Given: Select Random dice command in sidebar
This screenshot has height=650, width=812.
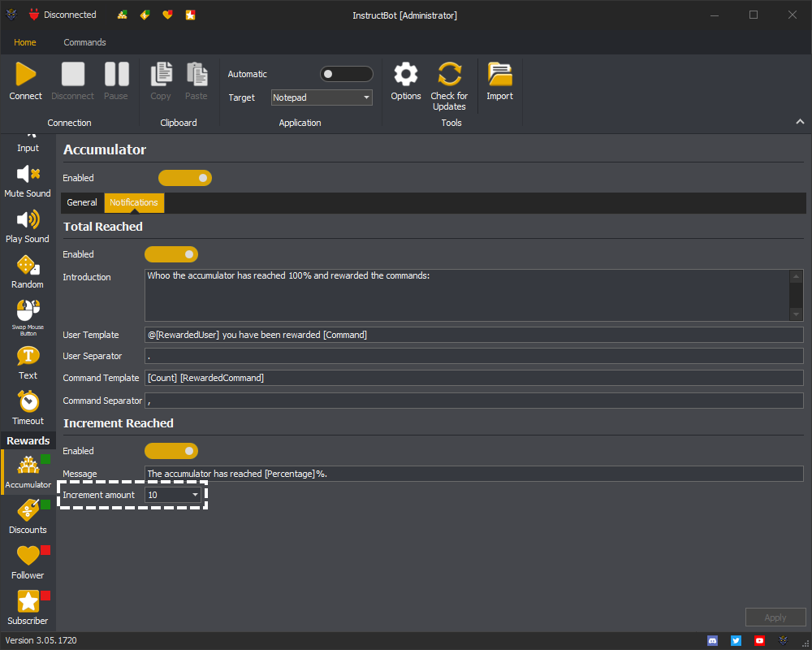Looking at the screenshot, I should (28, 272).
